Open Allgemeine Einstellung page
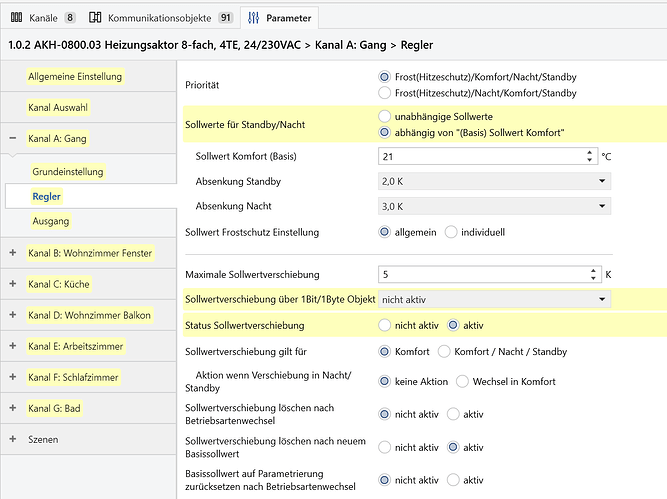The image size is (667, 499). coord(75,77)
